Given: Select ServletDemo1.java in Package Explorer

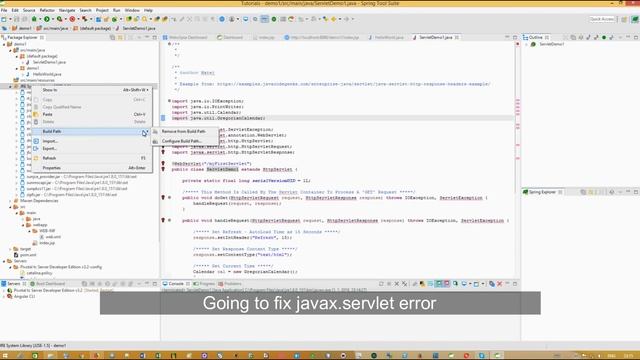Looking at the screenshot, I should coord(46,62).
